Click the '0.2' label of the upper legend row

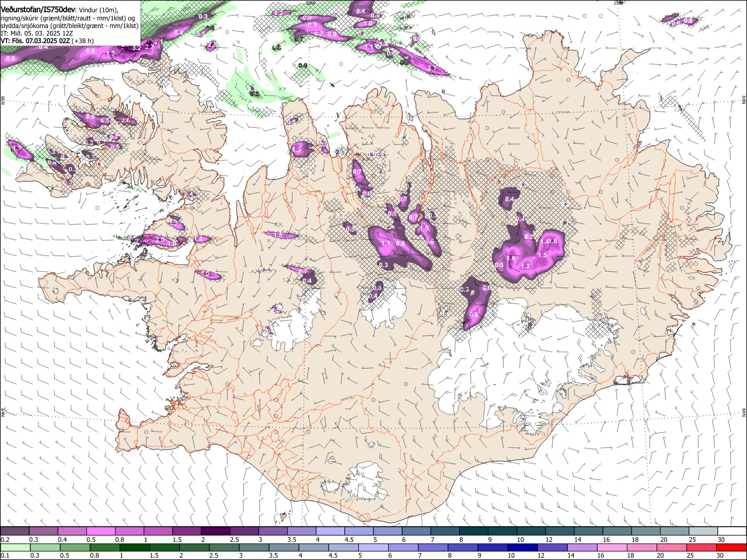pyautogui.click(x=5, y=540)
